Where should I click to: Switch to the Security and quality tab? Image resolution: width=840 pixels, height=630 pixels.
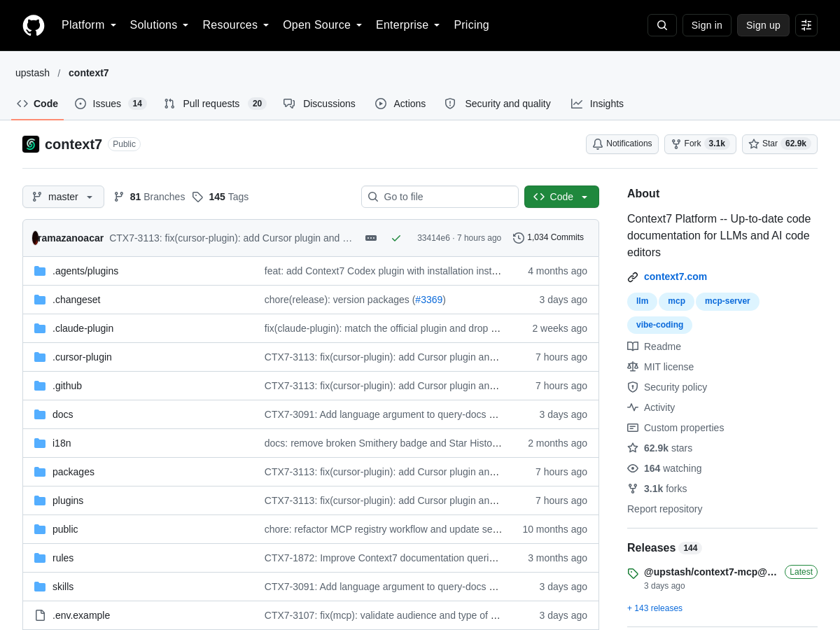point(498,104)
